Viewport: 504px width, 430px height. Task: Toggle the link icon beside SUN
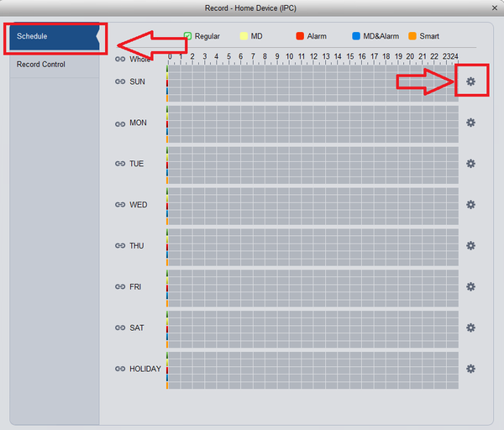point(120,81)
